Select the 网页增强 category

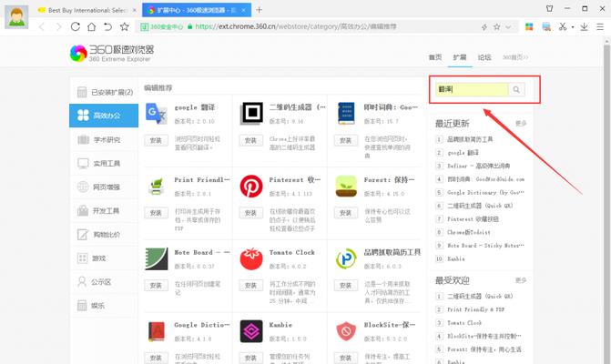click(104, 187)
